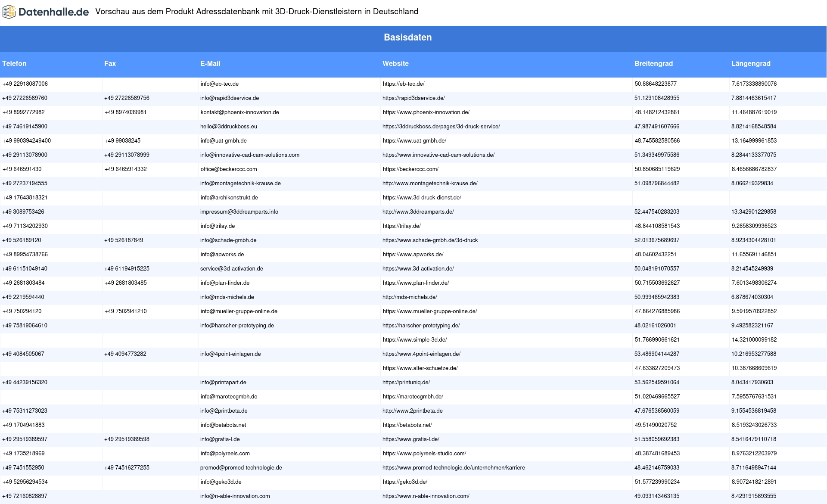Open website https://eb-tec.de/
The width and height of the screenshot is (827, 504).
[404, 84]
